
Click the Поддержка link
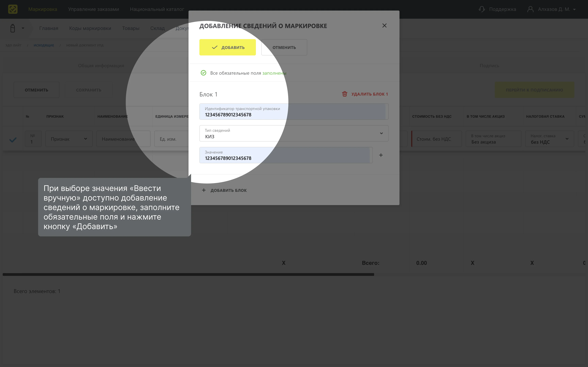[503, 9]
